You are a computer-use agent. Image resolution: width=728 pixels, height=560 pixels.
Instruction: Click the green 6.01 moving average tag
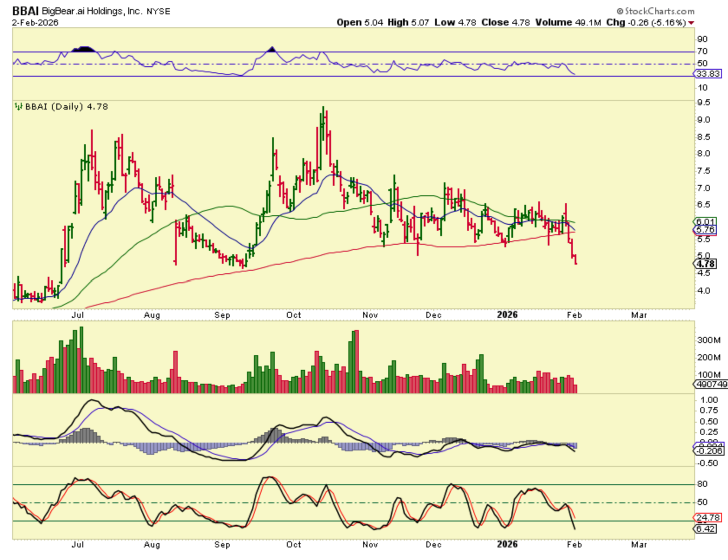(x=705, y=222)
